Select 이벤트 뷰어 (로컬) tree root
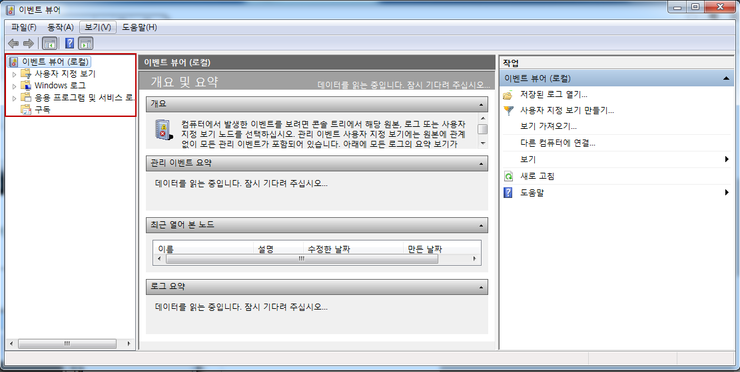This screenshot has height=372, width=740. pyautogui.click(x=55, y=62)
